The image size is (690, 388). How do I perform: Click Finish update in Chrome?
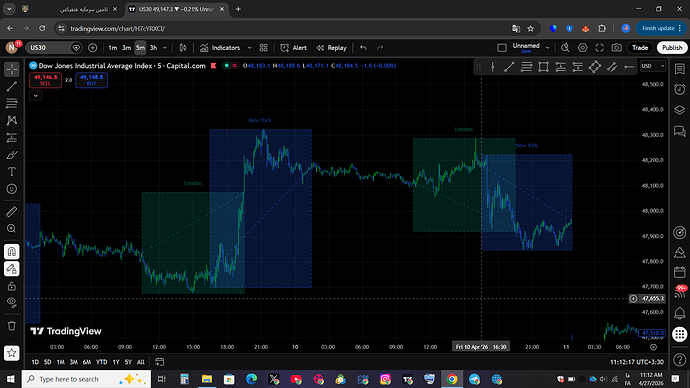pyautogui.click(x=661, y=28)
